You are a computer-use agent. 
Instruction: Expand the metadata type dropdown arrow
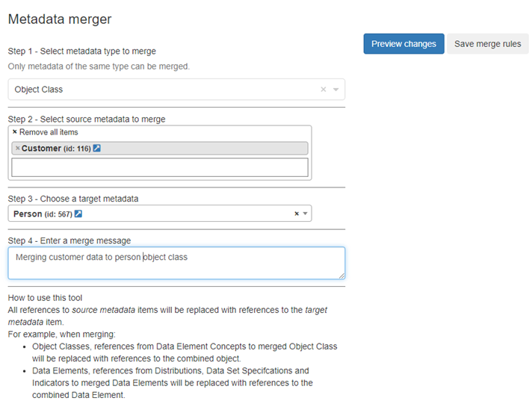(x=336, y=90)
